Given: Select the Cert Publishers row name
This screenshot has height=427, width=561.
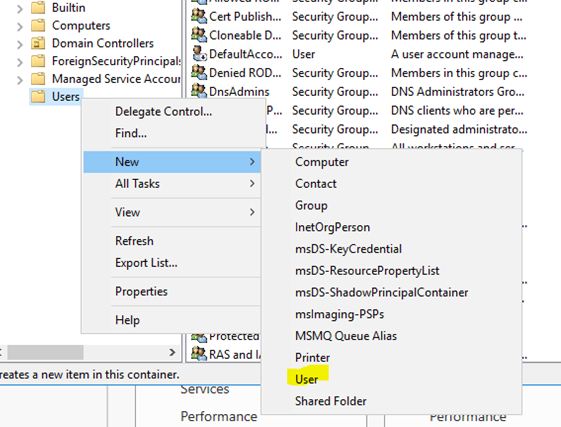Looking at the screenshot, I should click(245, 16).
